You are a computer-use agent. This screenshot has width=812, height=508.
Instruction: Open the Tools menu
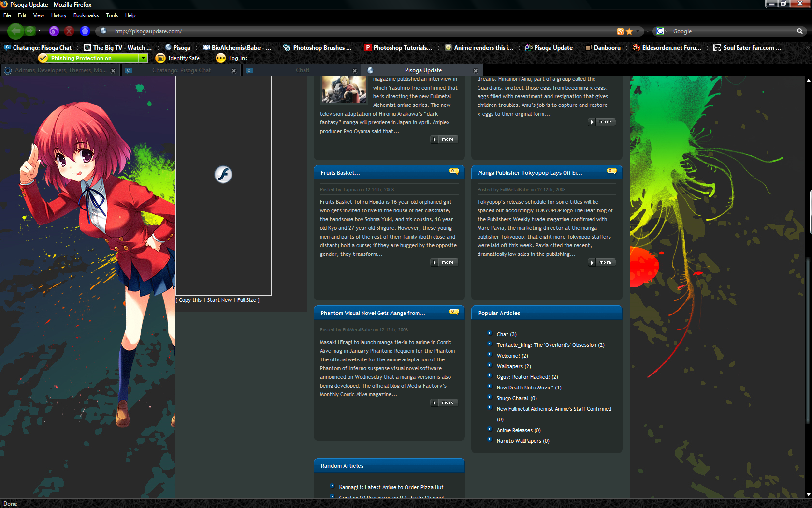112,15
